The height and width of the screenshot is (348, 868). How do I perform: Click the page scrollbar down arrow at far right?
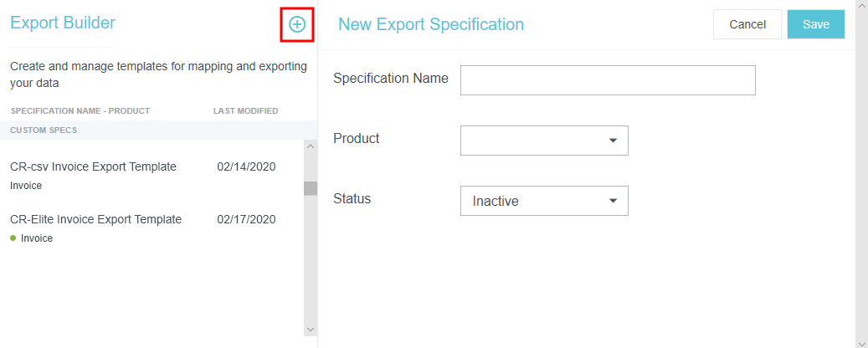[861, 341]
